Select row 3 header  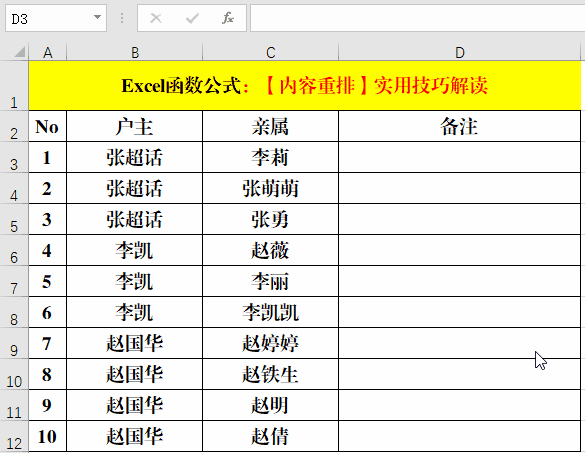[x=14, y=157]
